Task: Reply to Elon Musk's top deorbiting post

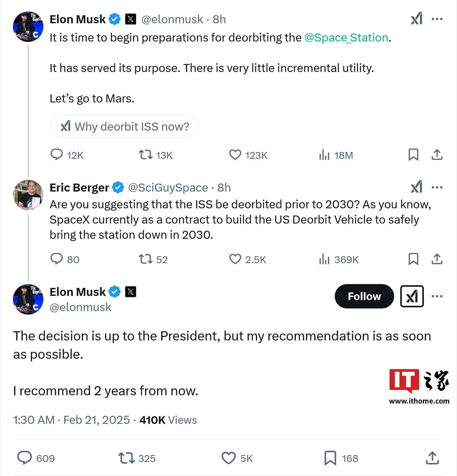Action: 57,155
